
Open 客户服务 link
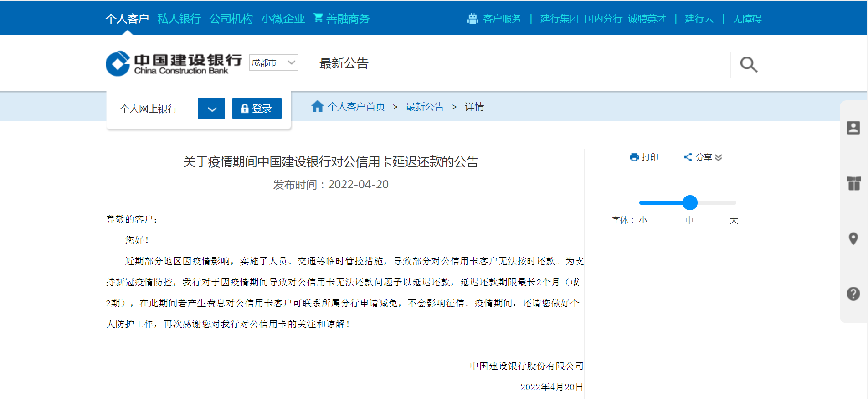(x=502, y=19)
